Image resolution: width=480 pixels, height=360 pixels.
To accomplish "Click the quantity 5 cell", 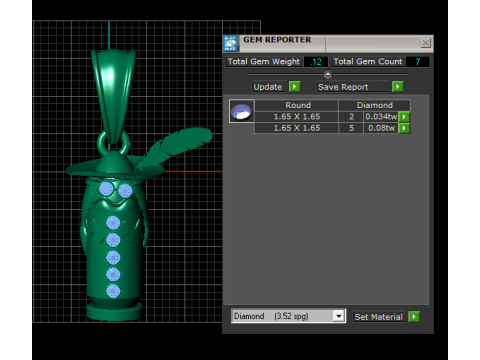I will (351, 128).
